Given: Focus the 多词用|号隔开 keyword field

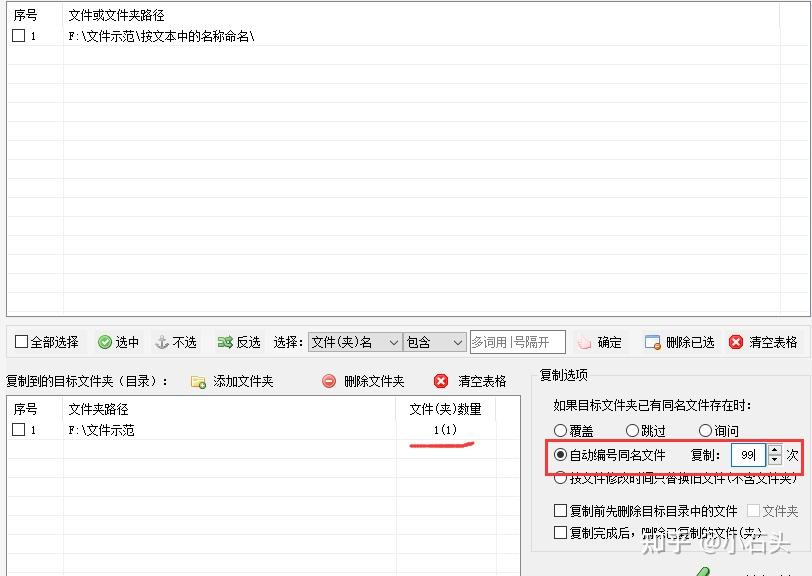Looking at the screenshot, I should (517, 342).
